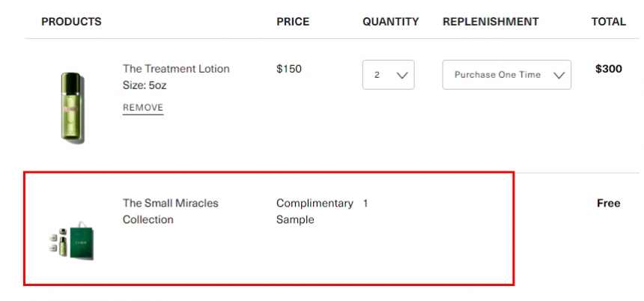Screen dimensions: 644x301
Task: Open the Purchase One Time replenishment dropdown
Action: (x=506, y=75)
